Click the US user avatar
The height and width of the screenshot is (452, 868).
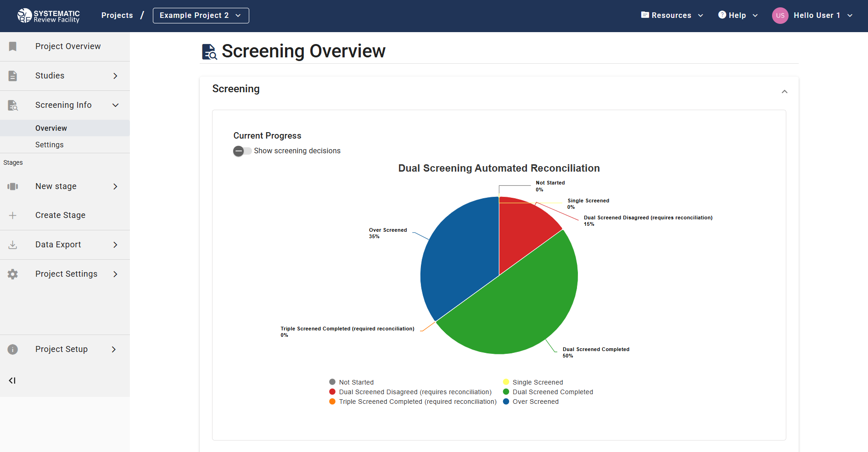point(780,16)
